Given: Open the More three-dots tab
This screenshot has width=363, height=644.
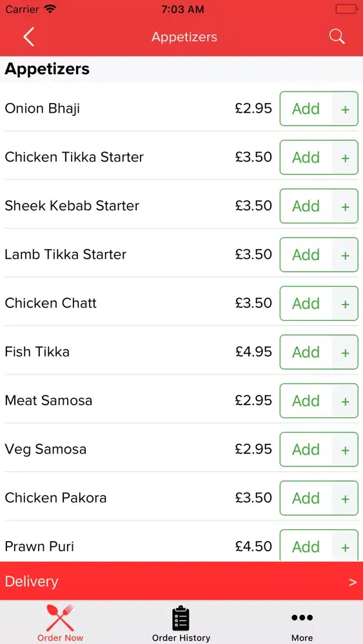Looking at the screenshot, I should coord(302,627).
